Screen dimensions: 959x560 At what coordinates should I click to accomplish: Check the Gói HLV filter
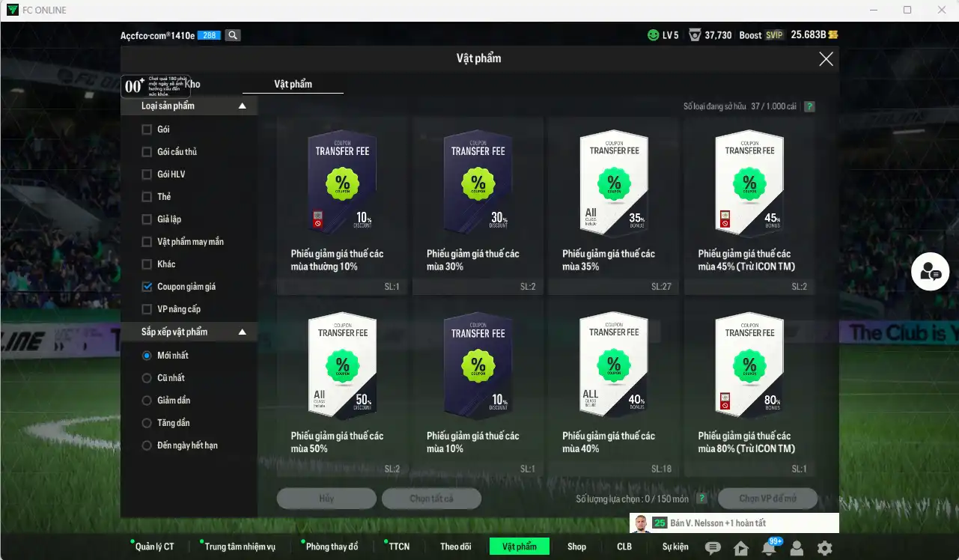coord(147,174)
